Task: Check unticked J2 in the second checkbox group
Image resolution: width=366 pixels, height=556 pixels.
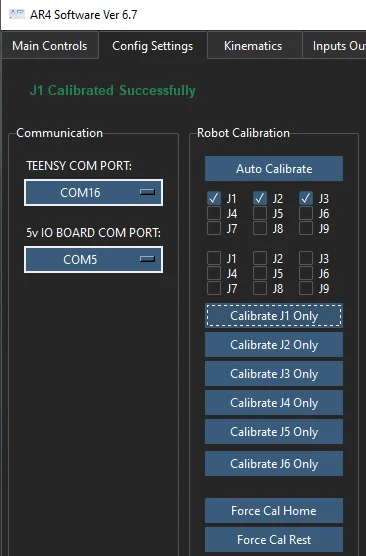Action: (x=260, y=258)
